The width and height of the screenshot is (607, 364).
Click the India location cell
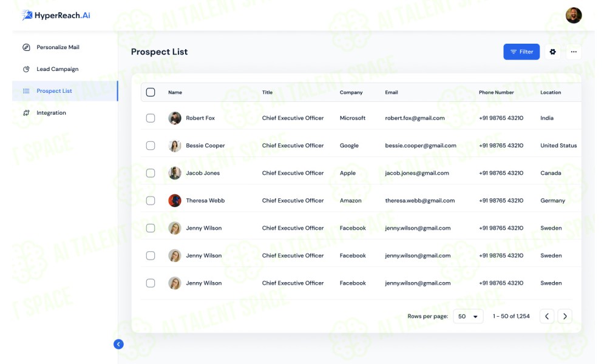click(547, 118)
